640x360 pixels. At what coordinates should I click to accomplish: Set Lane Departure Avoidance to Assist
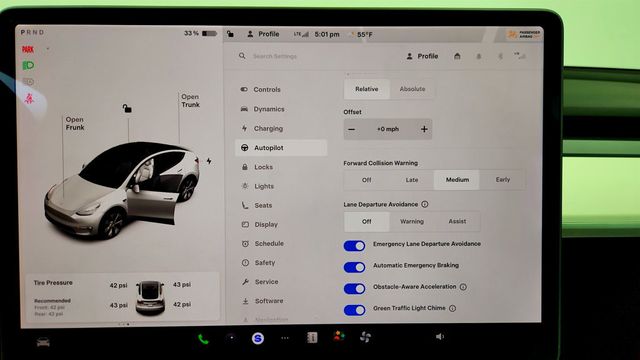pos(457,222)
